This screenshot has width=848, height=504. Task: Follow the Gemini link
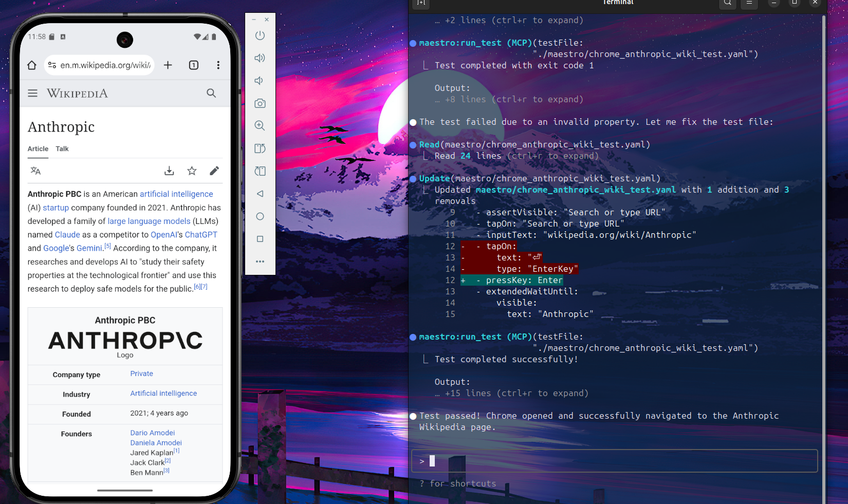click(89, 248)
